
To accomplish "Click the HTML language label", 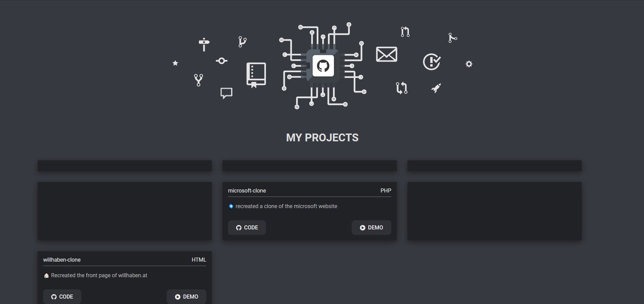I will pyautogui.click(x=199, y=260).
